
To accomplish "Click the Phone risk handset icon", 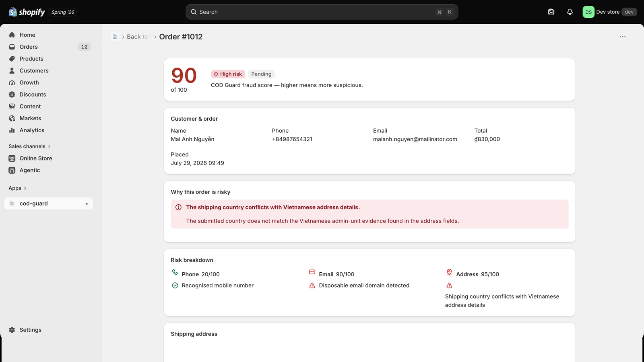I will [x=175, y=272].
